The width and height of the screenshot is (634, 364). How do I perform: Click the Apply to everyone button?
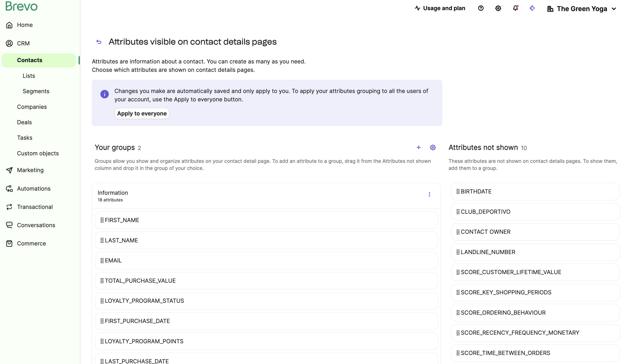(142, 113)
